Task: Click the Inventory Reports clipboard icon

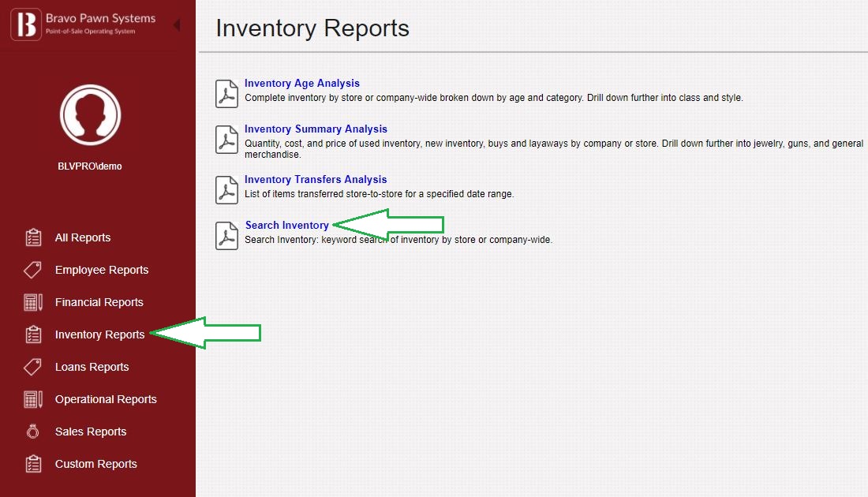Action: [33, 334]
